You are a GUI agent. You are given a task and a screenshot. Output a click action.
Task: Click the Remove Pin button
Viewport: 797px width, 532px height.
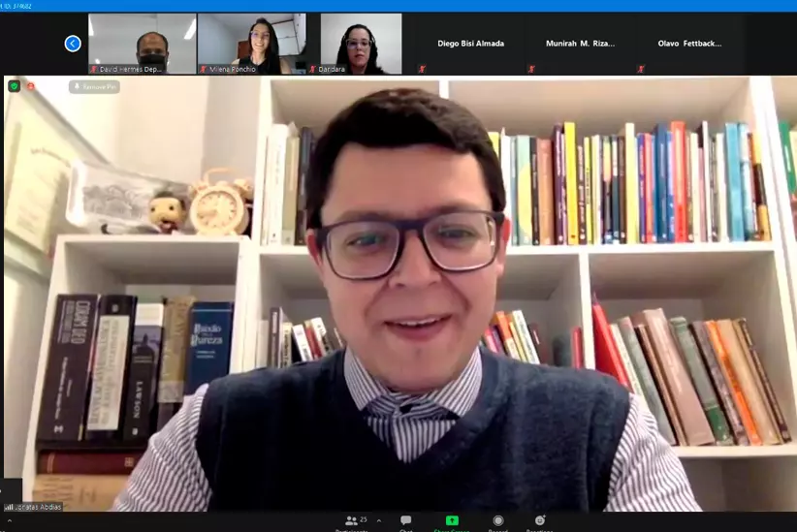click(94, 87)
